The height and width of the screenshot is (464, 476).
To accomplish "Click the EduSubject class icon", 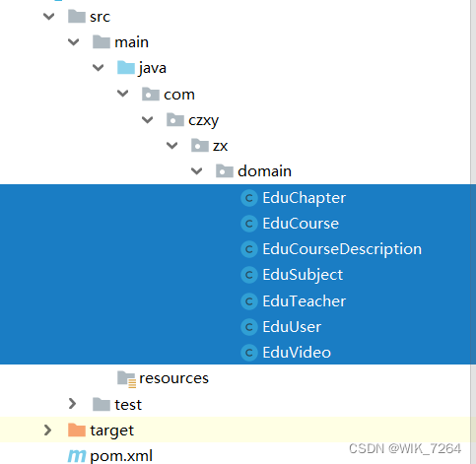I will [x=249, y=275].
